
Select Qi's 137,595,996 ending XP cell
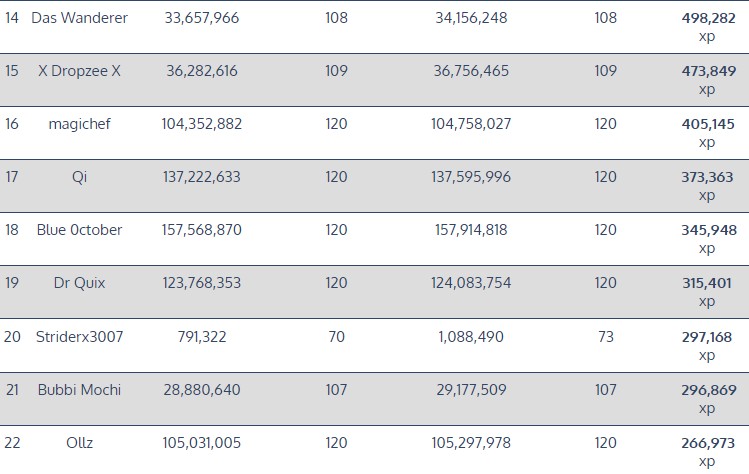473,177
